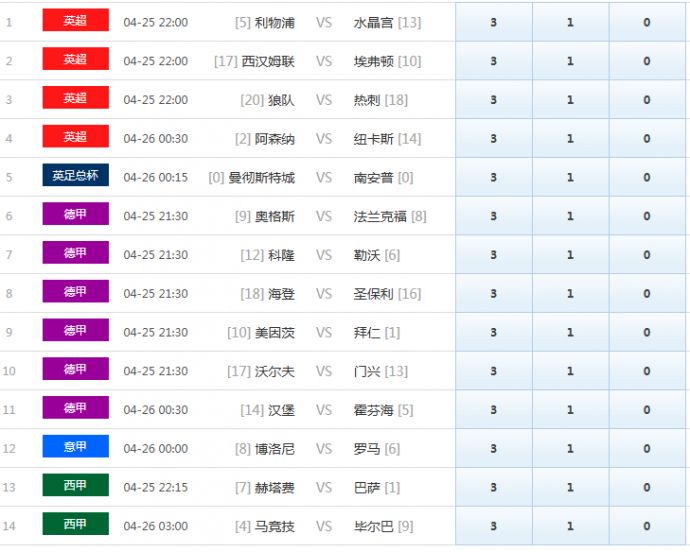Select result 1 for 曼彻斯特城 vs 南安普
The image size is (690, 552).
pos(570,178)
